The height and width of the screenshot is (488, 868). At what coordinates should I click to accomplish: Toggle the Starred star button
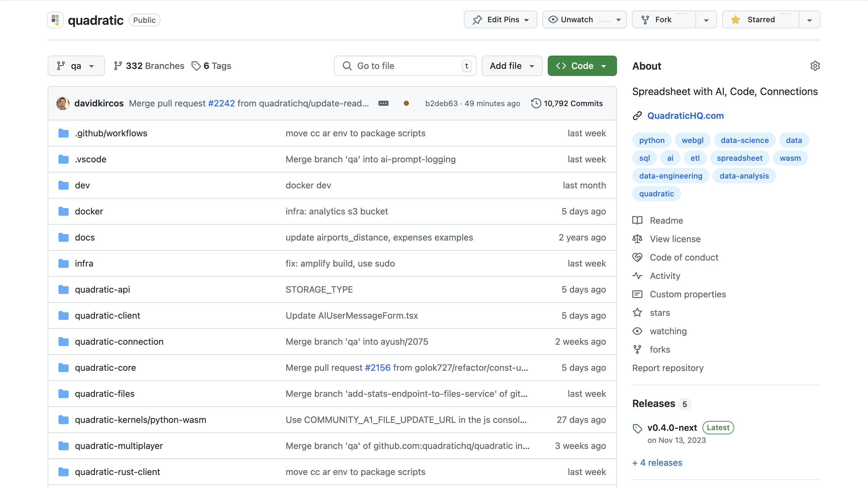[x=760, y=20]
